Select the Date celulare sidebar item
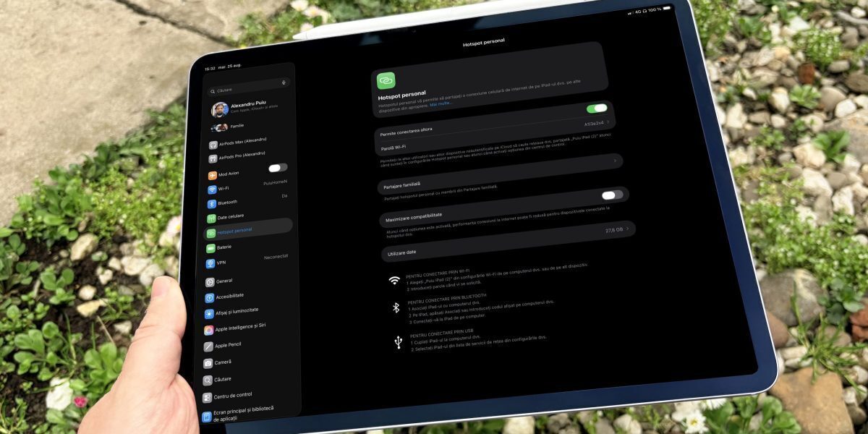 pyautogui.click(x=248, y=217)
